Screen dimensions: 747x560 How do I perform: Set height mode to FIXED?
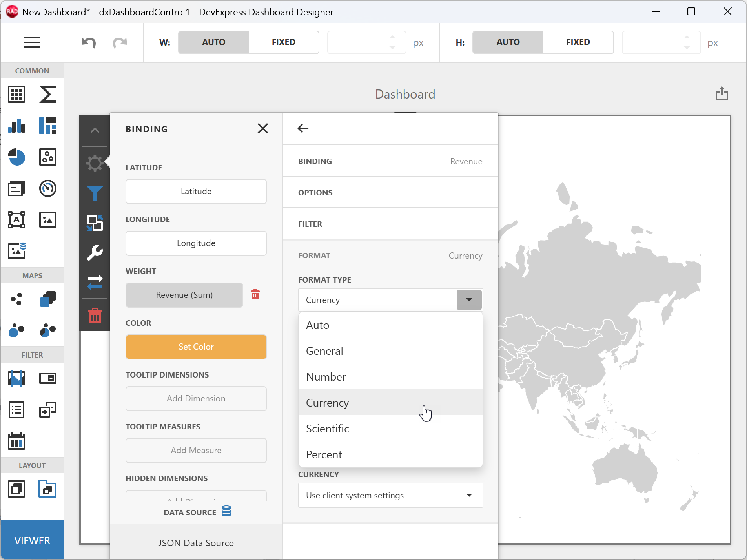click(x=578, y=42)
